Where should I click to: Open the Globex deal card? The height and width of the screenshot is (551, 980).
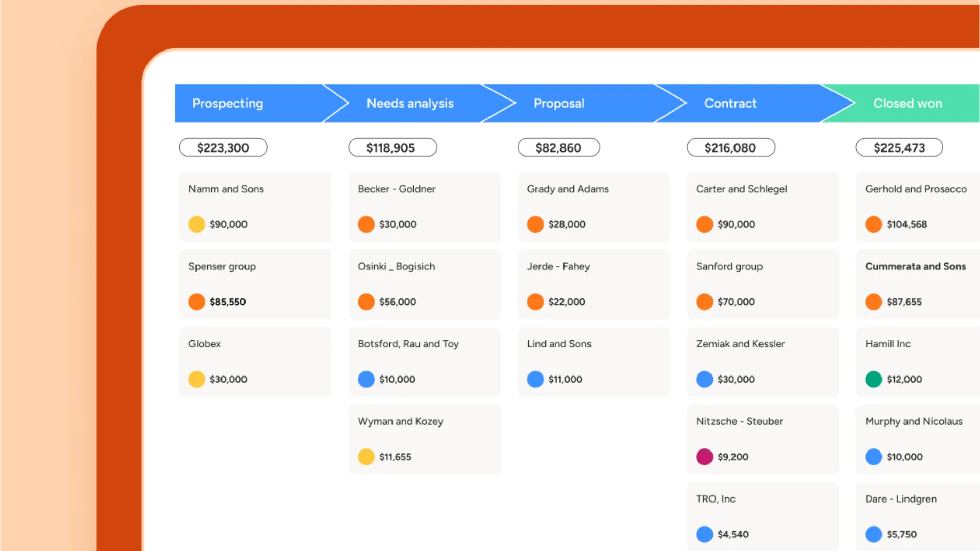255,361
